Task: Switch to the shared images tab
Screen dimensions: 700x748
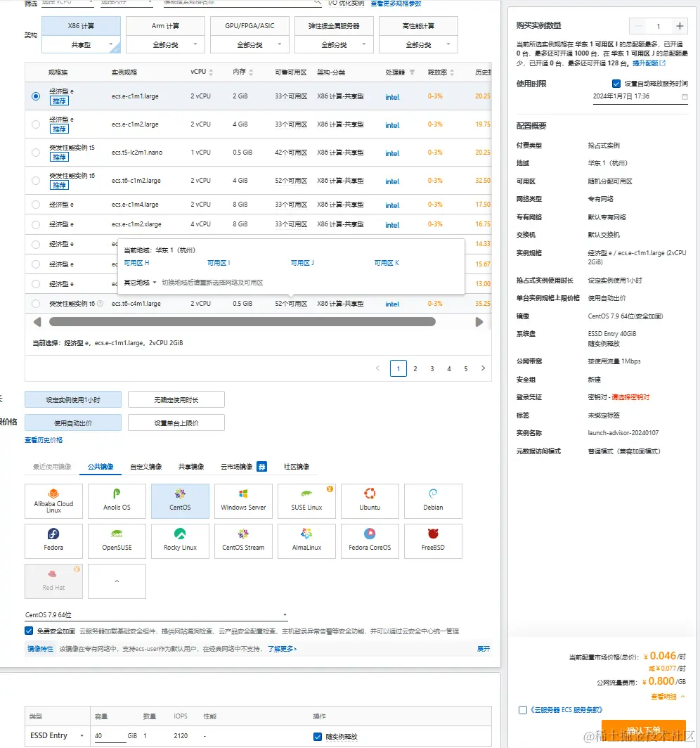Action: click(191, 467)
